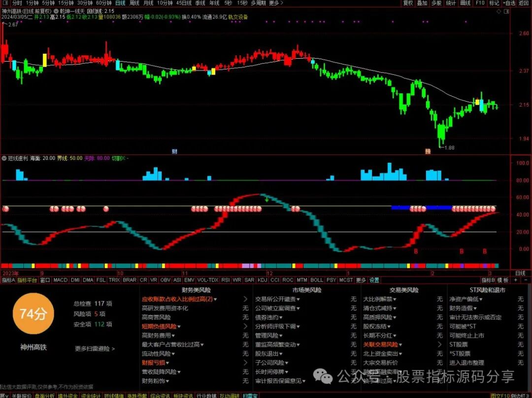Expand 管理风险 dropdown
The image size is (532, 398).
tap(281, 336)
